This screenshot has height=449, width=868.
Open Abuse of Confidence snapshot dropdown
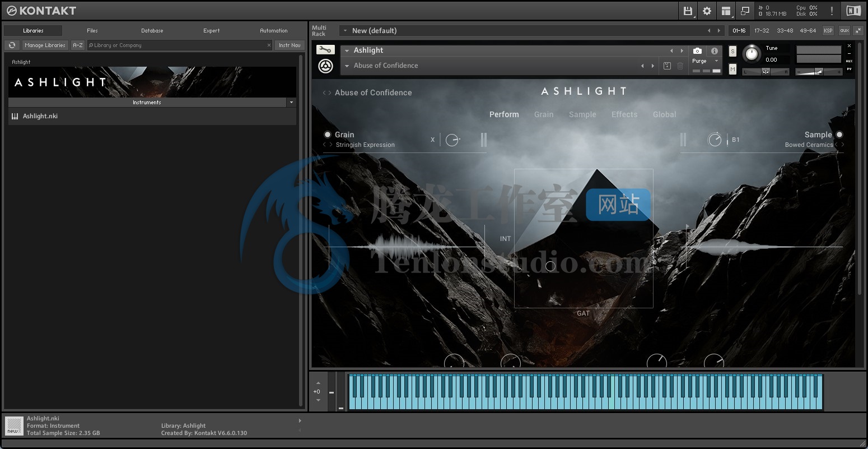[x=347, y=66]
